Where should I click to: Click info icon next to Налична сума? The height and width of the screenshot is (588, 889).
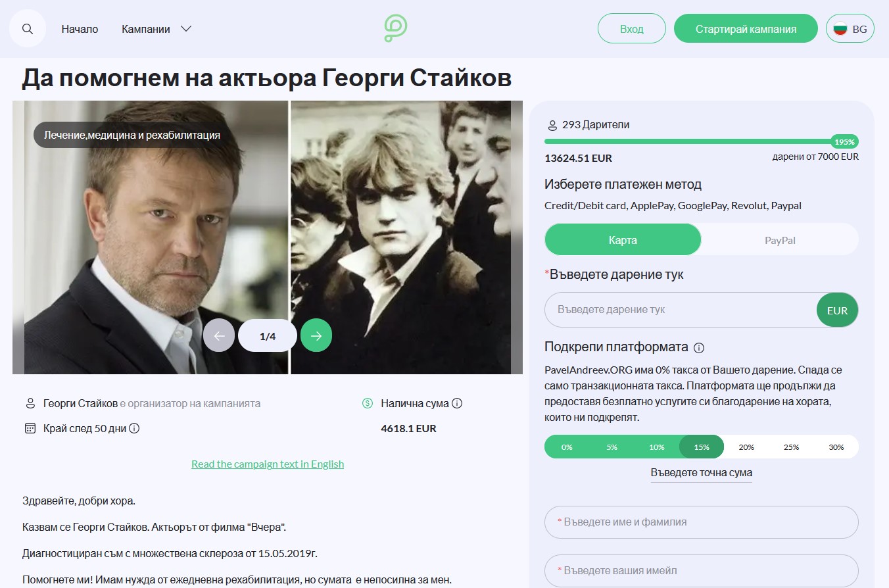coord(457,403)
